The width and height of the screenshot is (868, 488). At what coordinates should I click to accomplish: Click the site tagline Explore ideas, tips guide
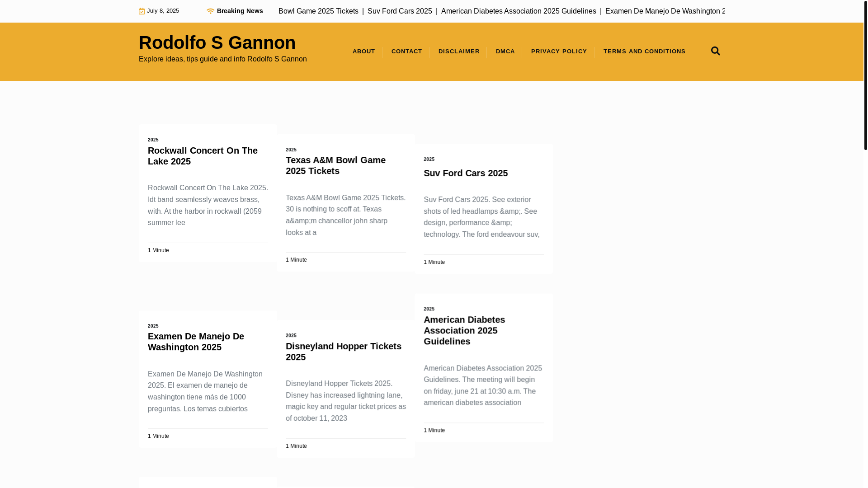tap(222, 59)
